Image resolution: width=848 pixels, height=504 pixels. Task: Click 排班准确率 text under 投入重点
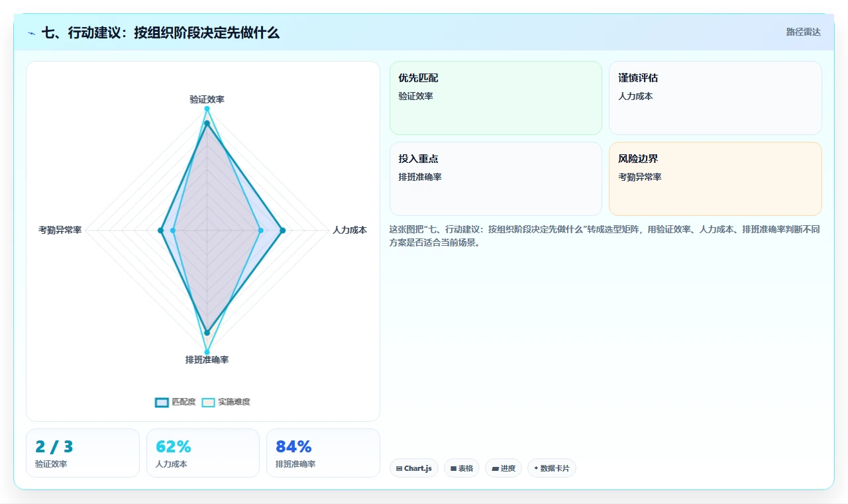420,177
